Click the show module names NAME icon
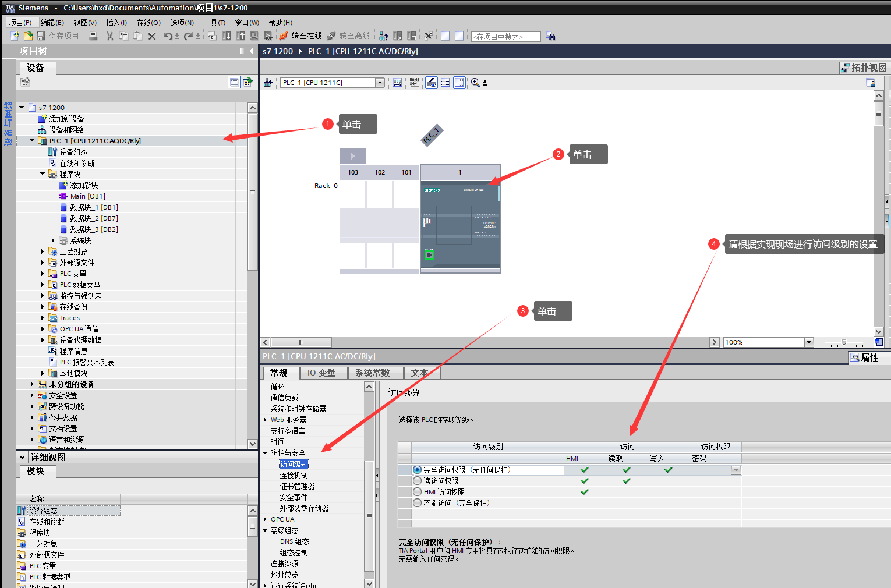Viewport: 891px width, 588px height. 414,83
